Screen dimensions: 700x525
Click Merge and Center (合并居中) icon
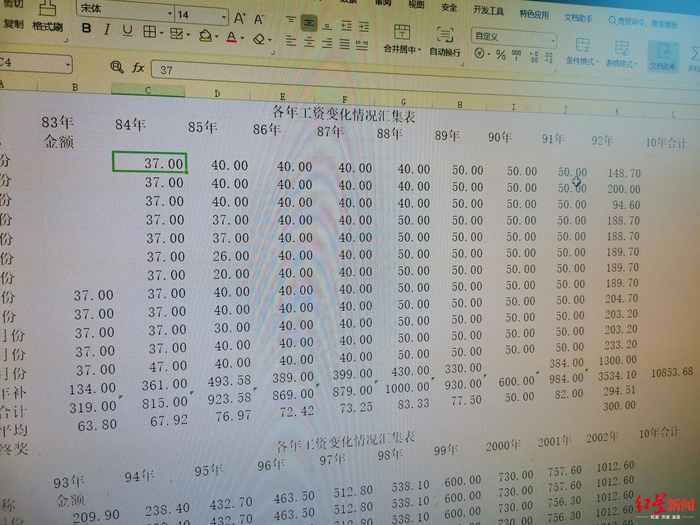[x=402, y=32]
